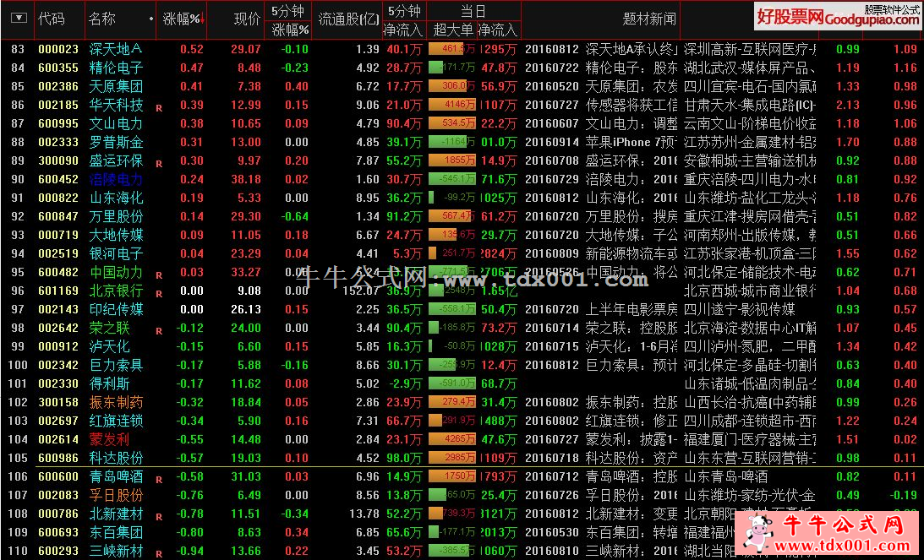This screenshot has height=560, width=924.
Task: Click stock code 300158
Action: coord(58,402)
